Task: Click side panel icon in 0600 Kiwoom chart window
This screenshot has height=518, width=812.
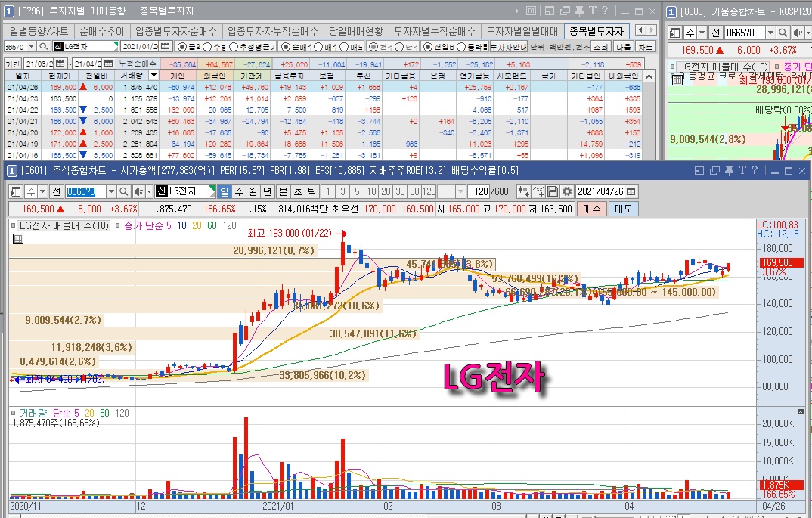Action: 675,33
